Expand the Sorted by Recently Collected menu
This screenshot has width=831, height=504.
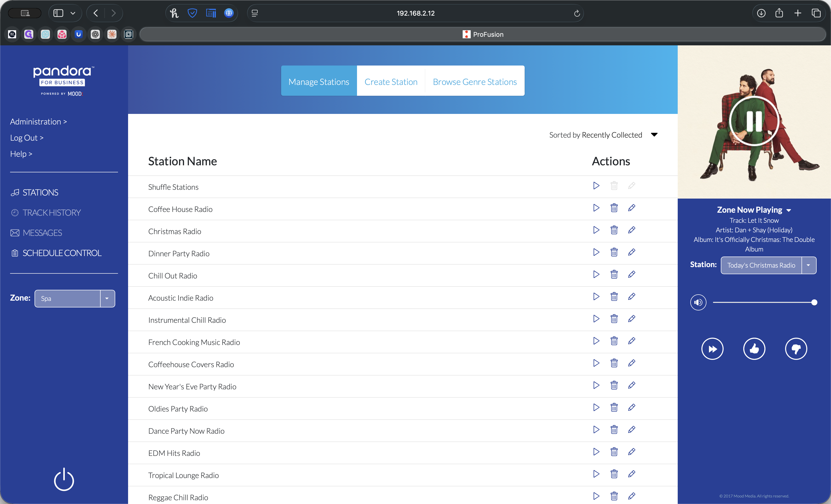(x=603, y=135)
